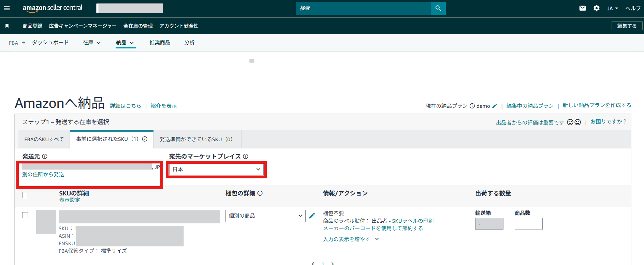Image resolution: width=644 pixels, height=265 pixels.
Task: Click info icon next to 発送元
Action: pyautogui.click(x=45, y=157)
